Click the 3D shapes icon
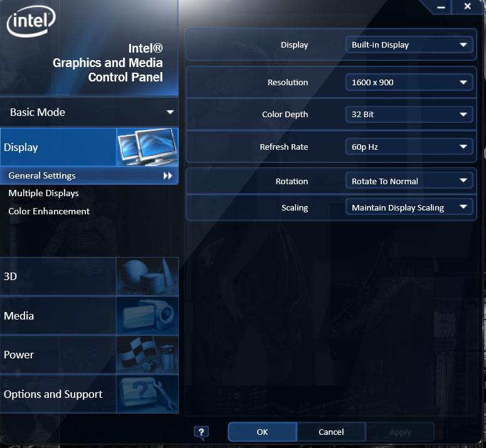This screenshot has height=448, width=486. pos(147,276)
